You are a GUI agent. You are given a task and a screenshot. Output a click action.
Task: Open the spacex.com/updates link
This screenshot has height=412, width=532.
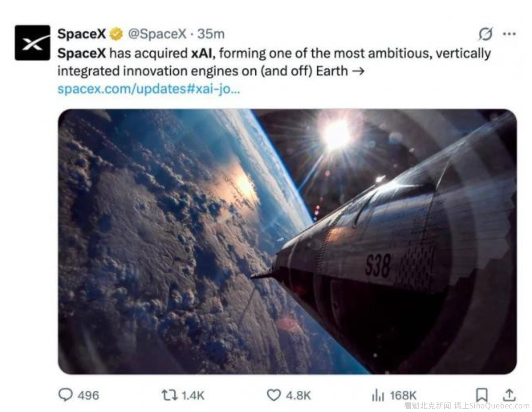click(149, 89)
